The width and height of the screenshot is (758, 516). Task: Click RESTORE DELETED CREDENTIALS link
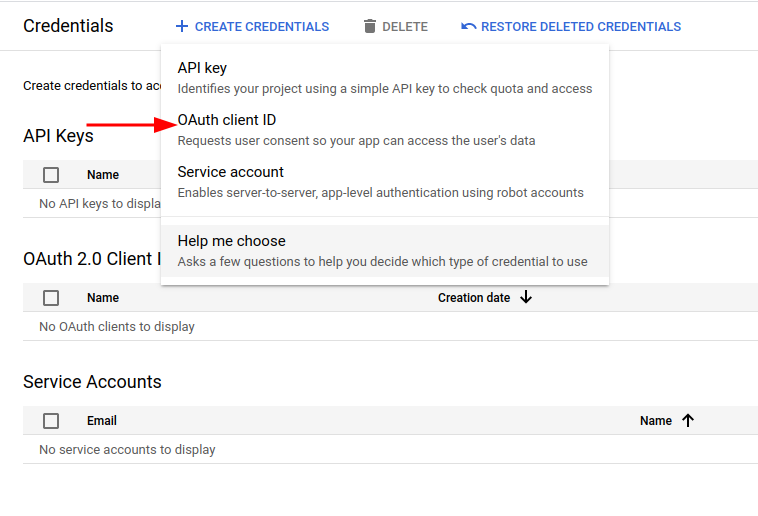[581, 27]
